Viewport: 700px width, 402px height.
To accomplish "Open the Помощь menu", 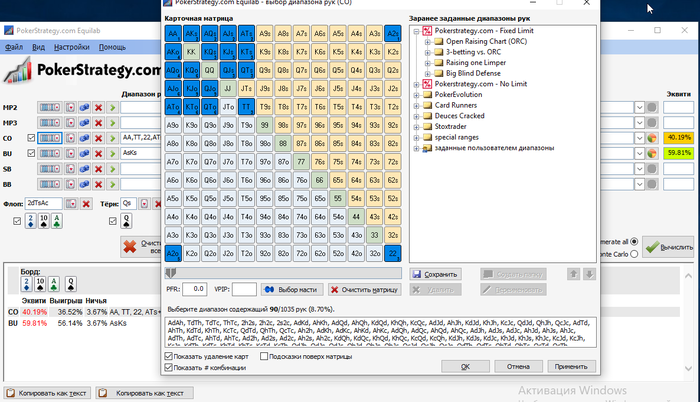I will 112,47.
